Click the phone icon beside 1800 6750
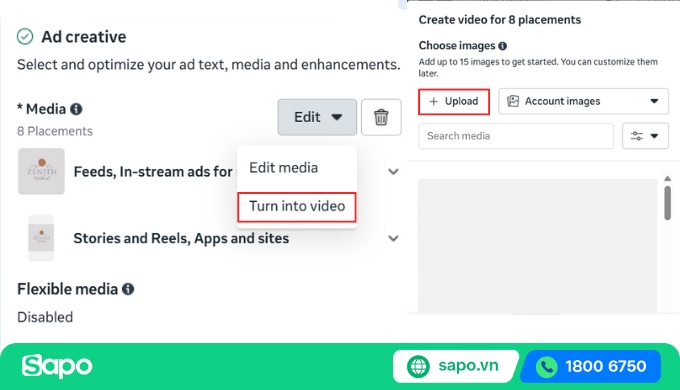The height and width of the screenshot is (390, 680). pyautogui.click(x=547, y=367)
